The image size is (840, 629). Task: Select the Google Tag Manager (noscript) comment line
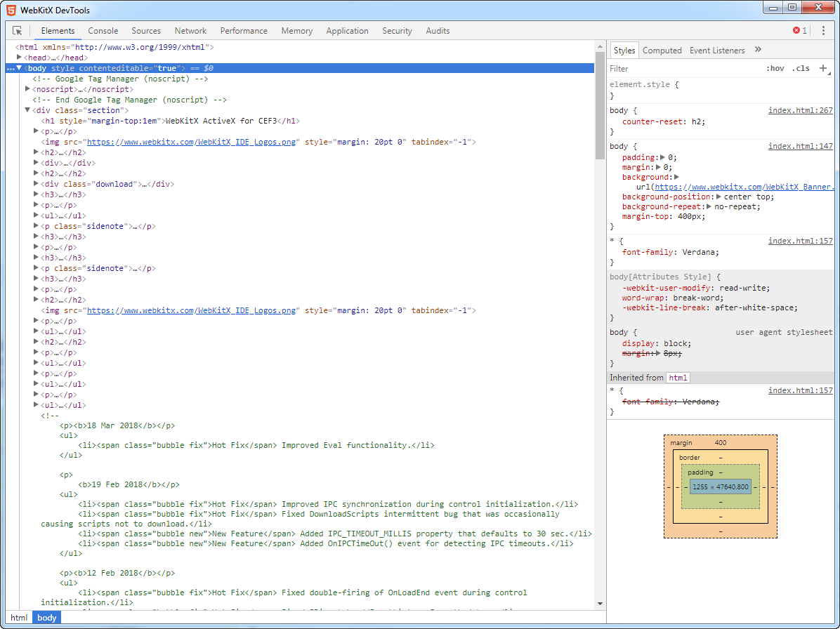(x=120, y=79)
